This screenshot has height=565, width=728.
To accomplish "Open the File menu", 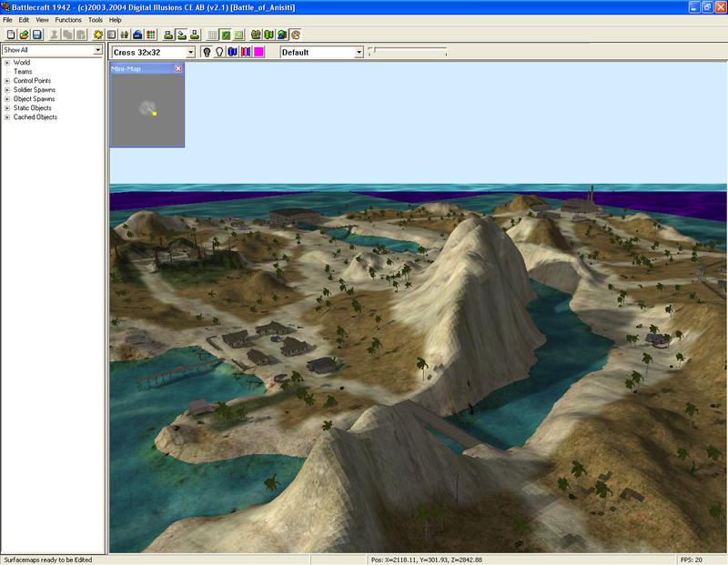I will tap(7, 20).
